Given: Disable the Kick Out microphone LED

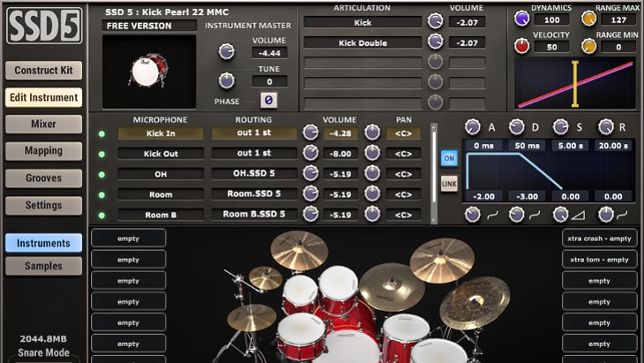Looking at the screenshot, I should pyautogui.click(x=101, y=155).
